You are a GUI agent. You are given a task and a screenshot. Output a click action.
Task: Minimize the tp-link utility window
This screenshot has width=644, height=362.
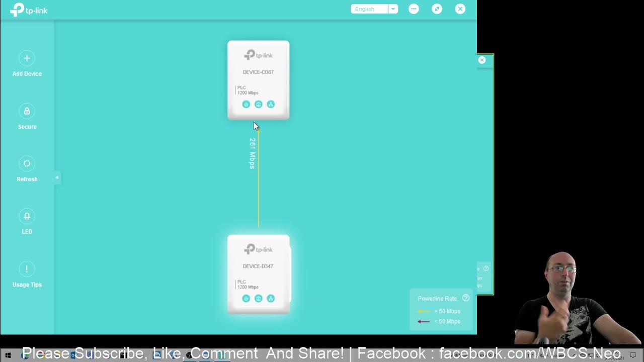(414, 9)
